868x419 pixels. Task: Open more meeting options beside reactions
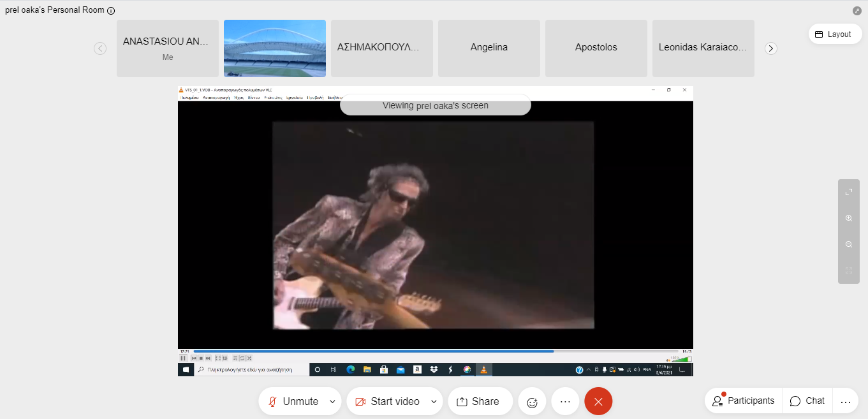[x=565, y=402]
